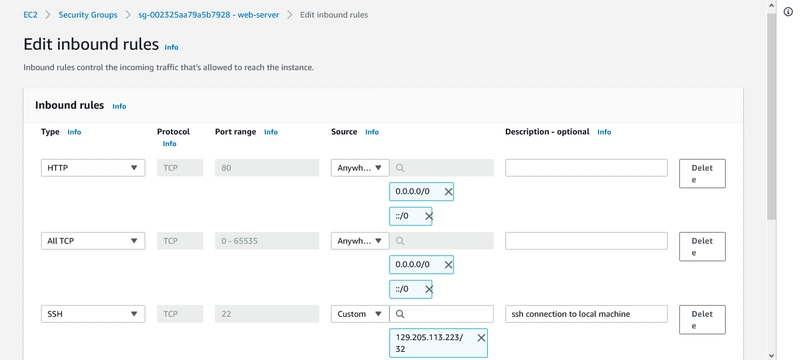Delete the All TCP inbound rule
Viewport: 800px width, 360px height.
point(702,247)
